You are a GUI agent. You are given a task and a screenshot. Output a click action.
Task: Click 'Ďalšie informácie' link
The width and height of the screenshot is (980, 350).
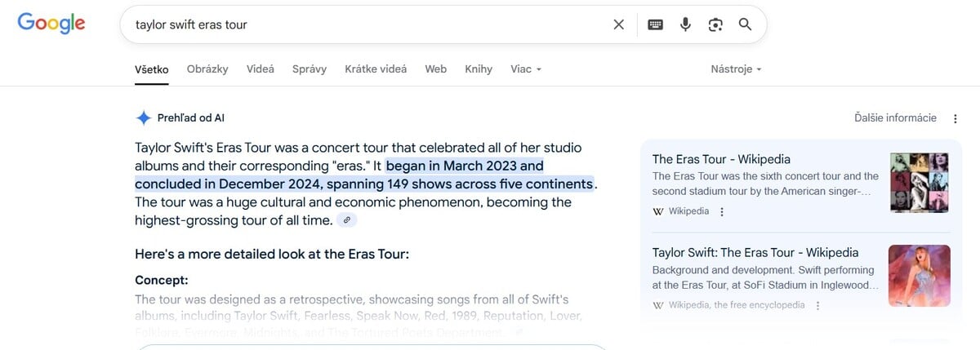(x=895, y=118)
